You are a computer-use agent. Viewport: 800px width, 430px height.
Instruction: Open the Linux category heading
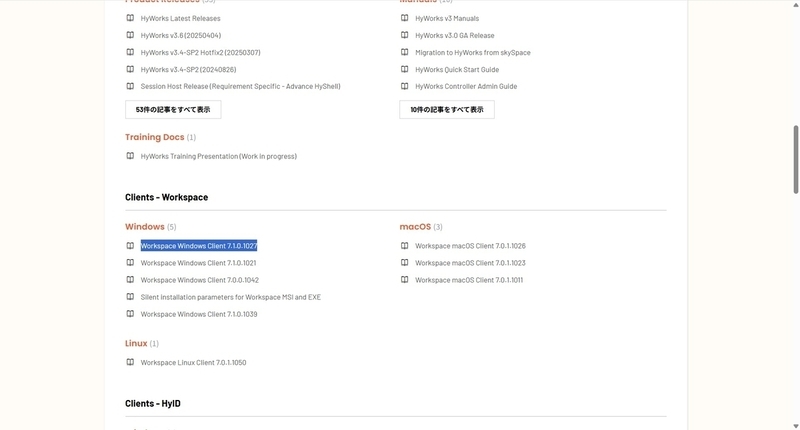(136, 343)
